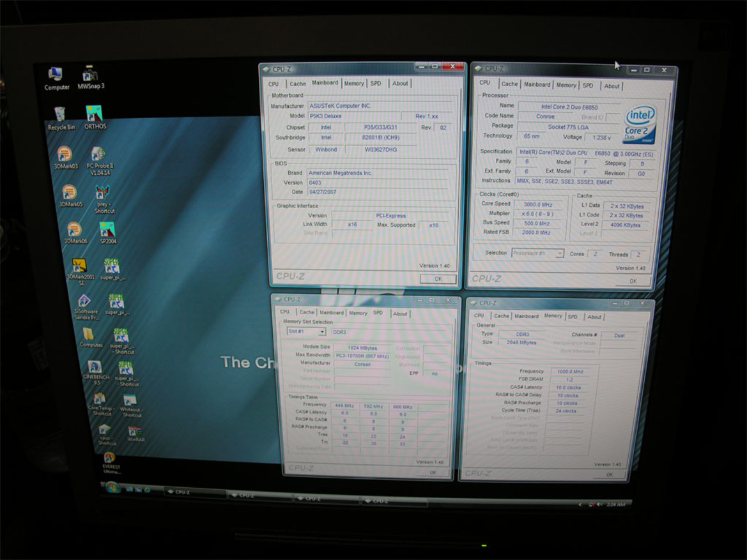747x560 pixels.
Task: Select the 3DMark2001 SE desktop icon
Action: (x=81, y=272)
